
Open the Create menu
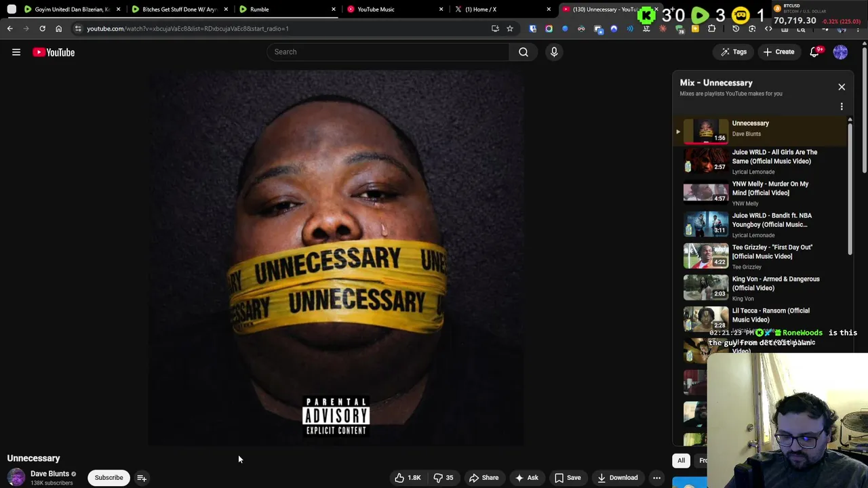778,52
